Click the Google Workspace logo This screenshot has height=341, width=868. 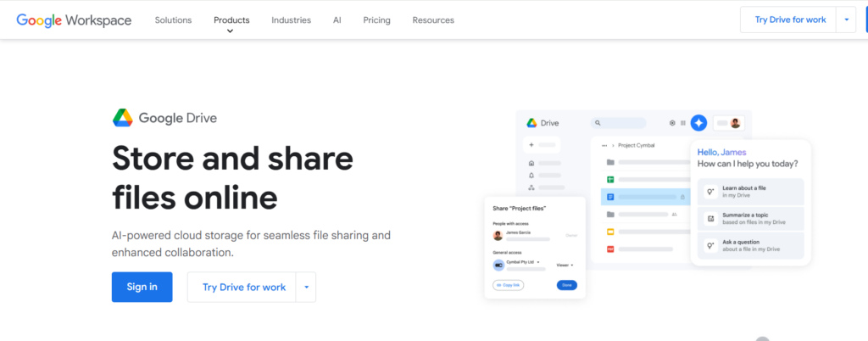[x=74, y=20]
